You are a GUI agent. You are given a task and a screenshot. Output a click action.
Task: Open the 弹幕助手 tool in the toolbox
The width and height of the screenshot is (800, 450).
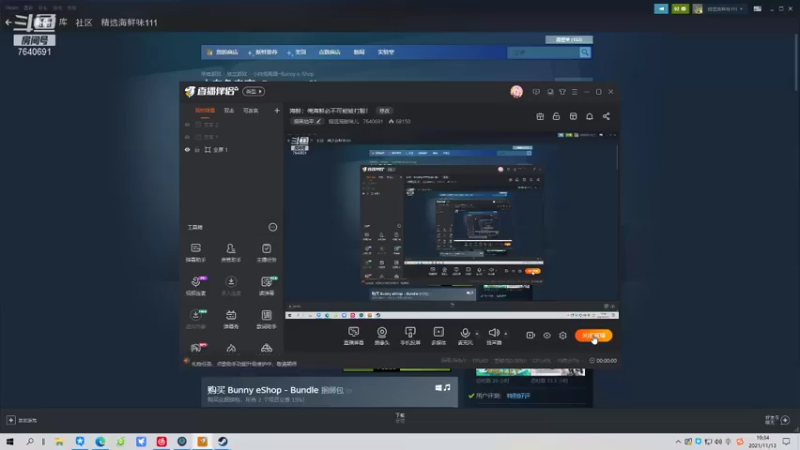click(x=195, y=253)
